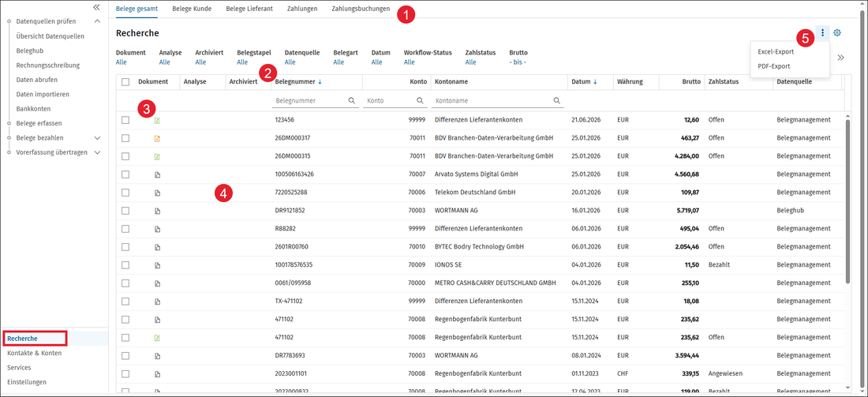This screenshot has width=868, height=397.
Task: Open Zahlstatus filter dropdown Alle
Action: [470, 62]
